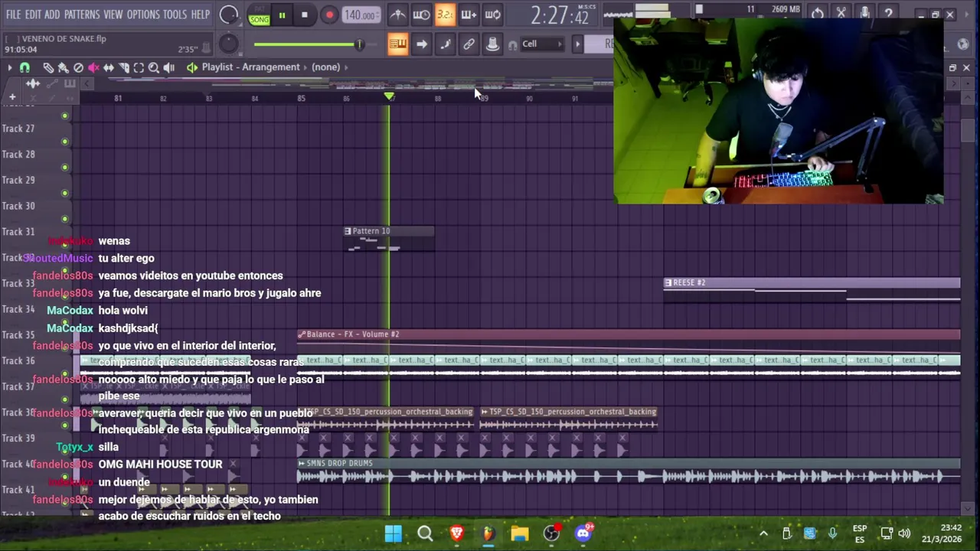Open the TOOLS menu

[x=175, y=15]
